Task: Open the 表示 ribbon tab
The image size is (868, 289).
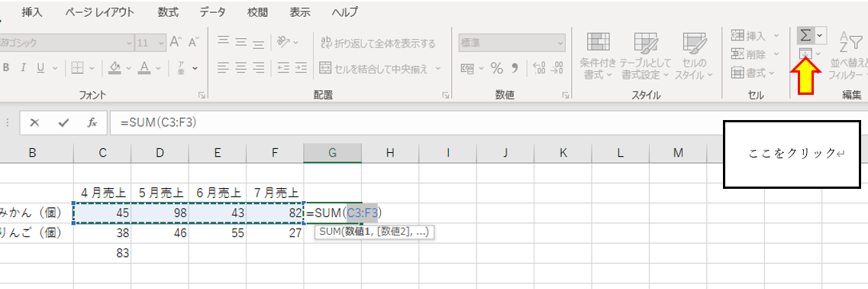Action: pyautogui.click(x=301, y=11)
